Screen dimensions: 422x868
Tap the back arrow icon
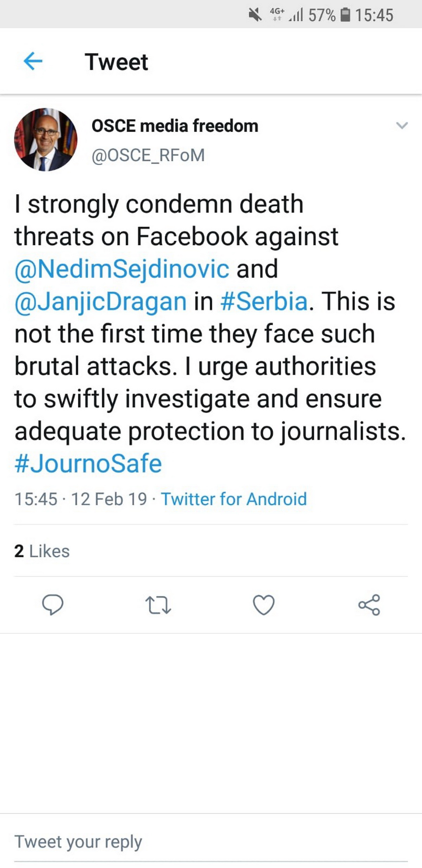pyautogui.click(x=33, y=62)
